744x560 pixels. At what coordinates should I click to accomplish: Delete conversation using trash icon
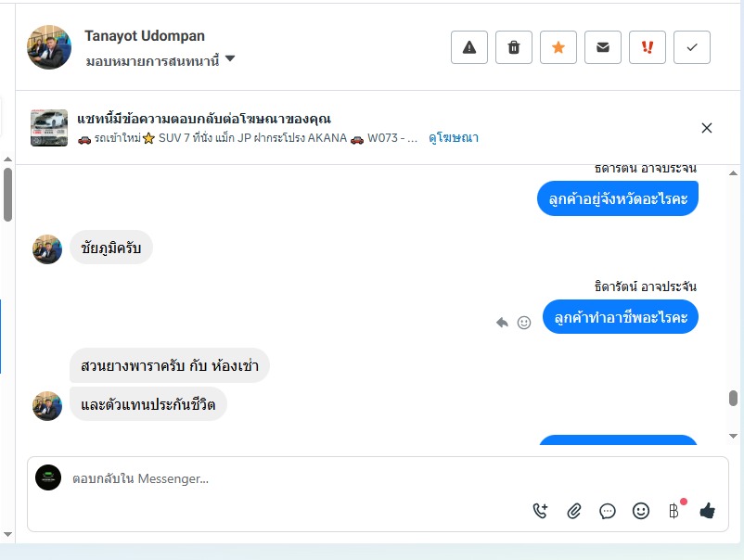click(x=513, y=47)
